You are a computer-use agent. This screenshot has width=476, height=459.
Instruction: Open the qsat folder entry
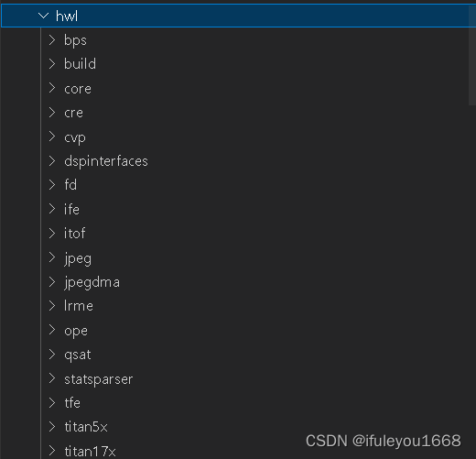pyautogui.click(x=78, y=355)
